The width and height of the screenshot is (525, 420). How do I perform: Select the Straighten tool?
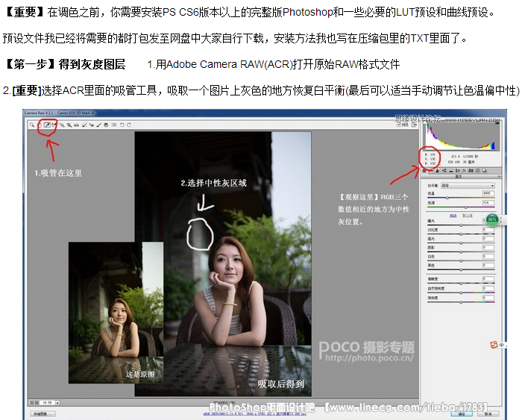click(x=76, y=125)
